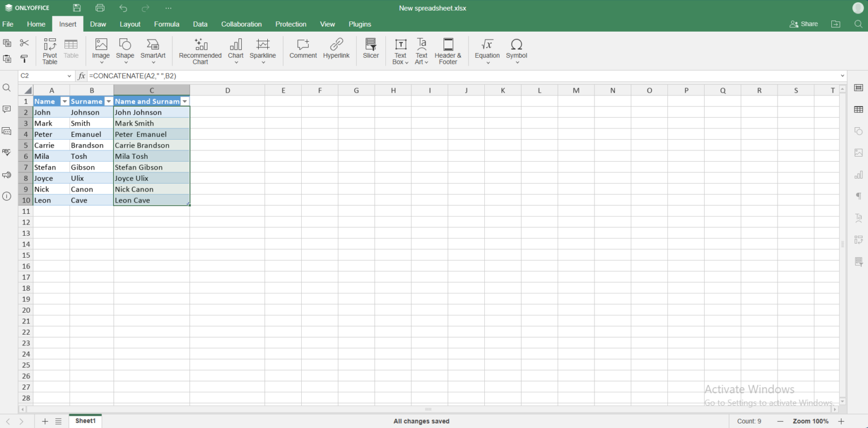The image size is (868, 428).
Task: Open the filter on Name and Surname column
Action: pos(185,101)
